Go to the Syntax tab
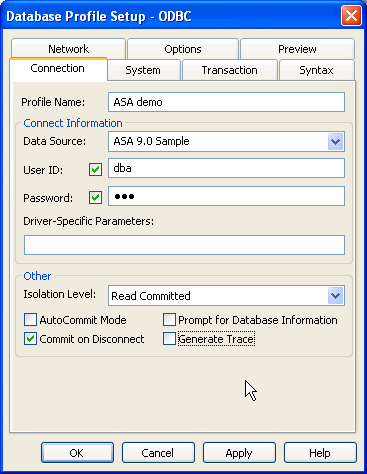The width and height of the screenshot is (367, 474). click(x=316, y=70)
